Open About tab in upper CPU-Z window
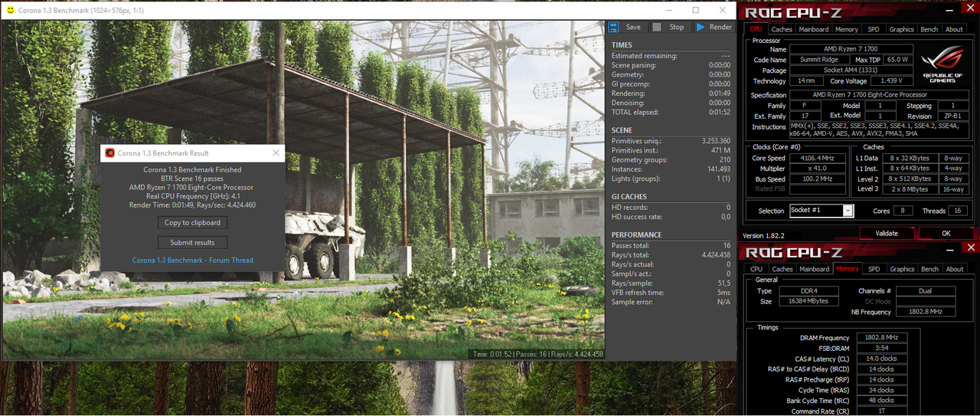Screen dimensions: 980x416 [954, 29]
